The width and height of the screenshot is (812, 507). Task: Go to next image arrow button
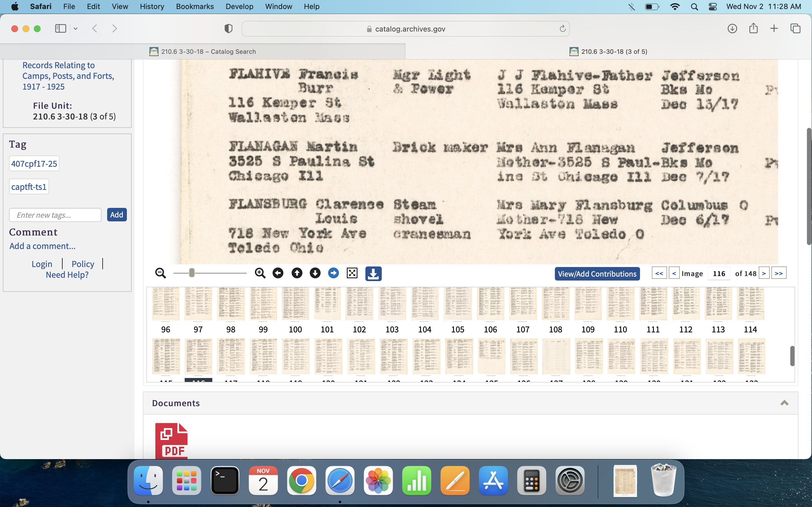coord(764,273)
